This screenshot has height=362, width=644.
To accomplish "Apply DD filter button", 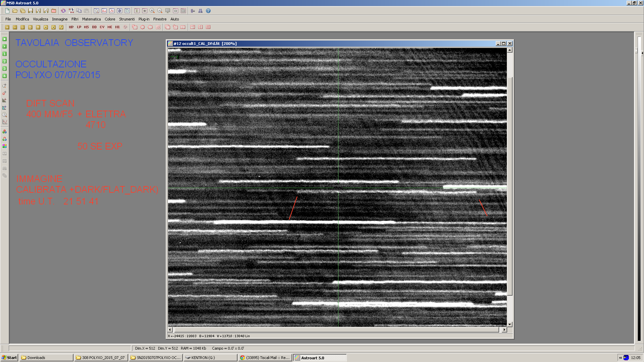I will click(x=94, y=27).
